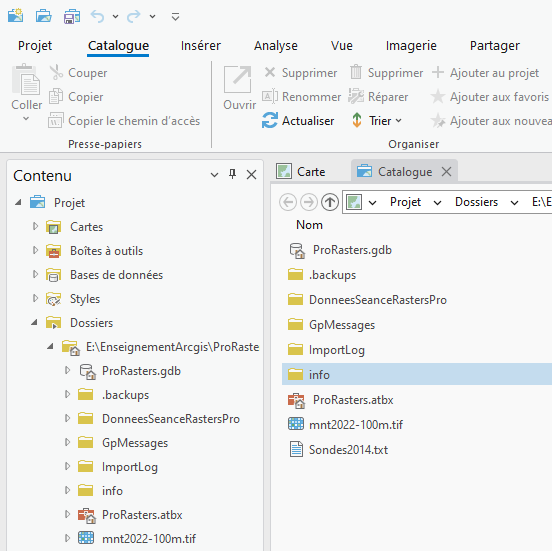Viewport: 552px width, 551px height.
Task: Switch to the Insérer ribbon tab
Action: [x=201, y=46]
